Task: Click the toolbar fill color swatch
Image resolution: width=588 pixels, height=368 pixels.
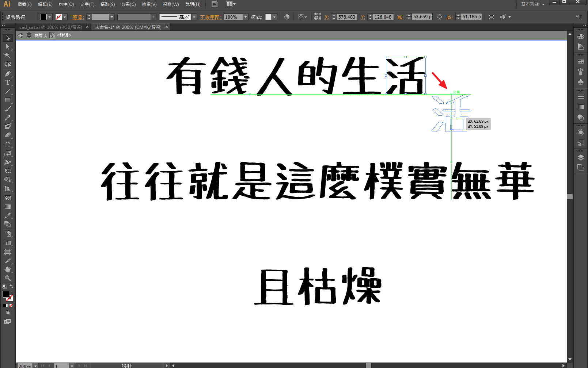Action: tap(6, 294)
